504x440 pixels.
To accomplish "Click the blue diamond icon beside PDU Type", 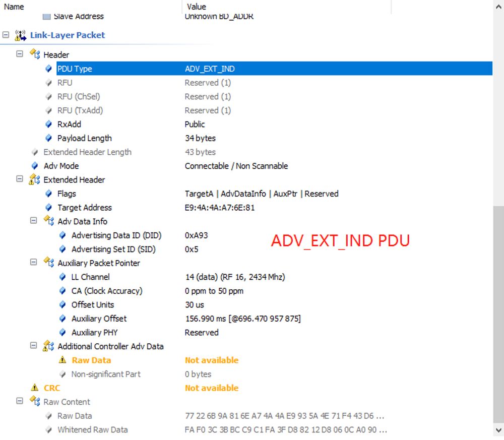I will tap(48, 69).
